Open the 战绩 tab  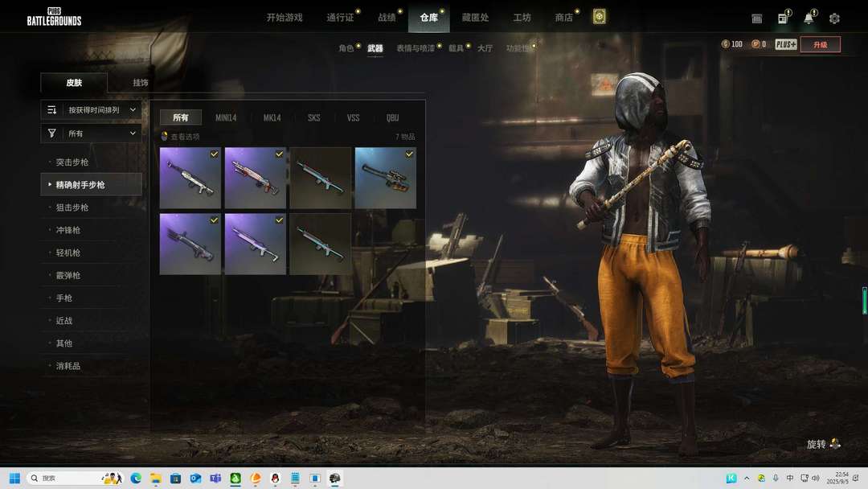387,18
